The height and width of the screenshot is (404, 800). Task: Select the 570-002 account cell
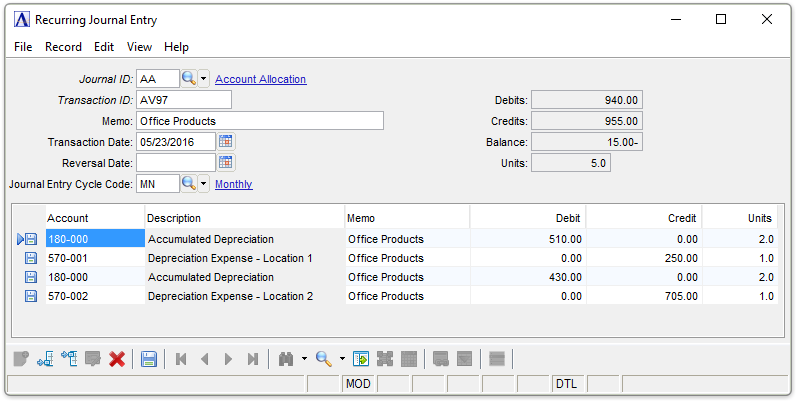(x=94, y=296)
